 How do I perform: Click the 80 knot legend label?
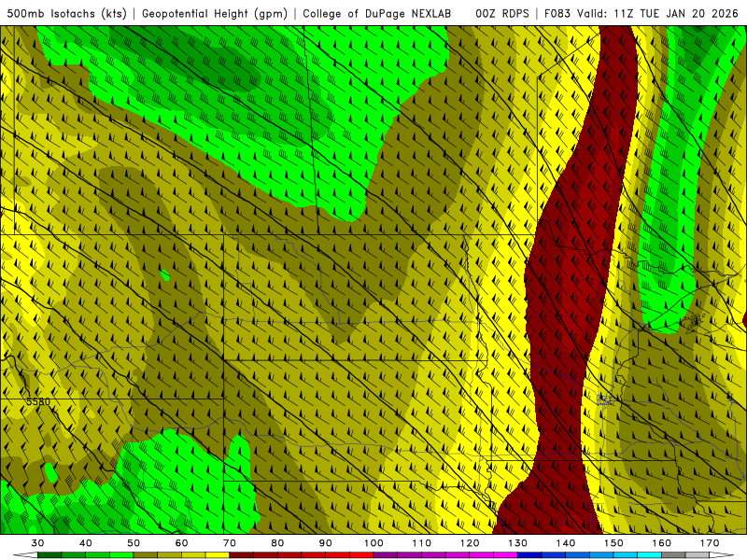click(277, 543)
